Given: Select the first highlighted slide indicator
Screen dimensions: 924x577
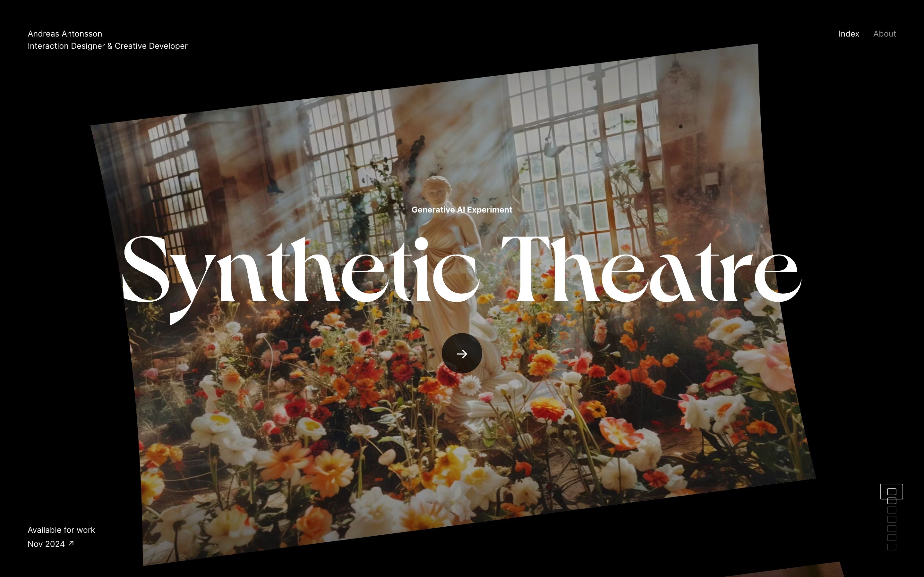Looking at the screenshot, I should [891, 491].
